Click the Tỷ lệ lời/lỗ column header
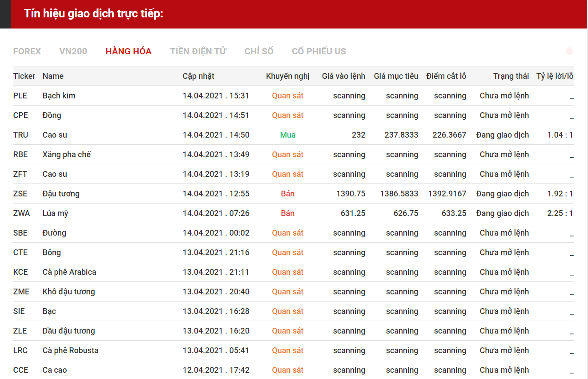Screen dimensions: 588x379 (555, 76)
